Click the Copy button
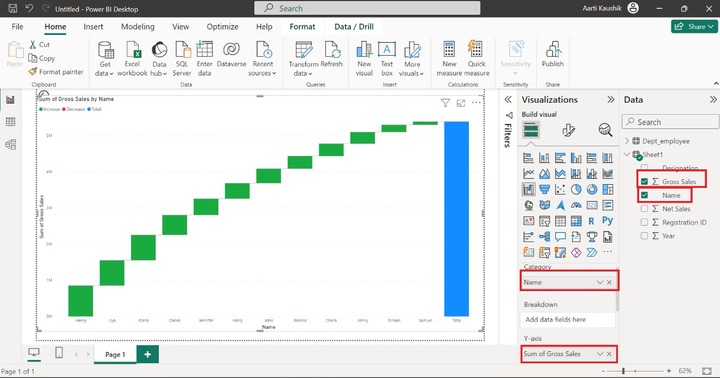The image size is (720, 378). [42, 58]
